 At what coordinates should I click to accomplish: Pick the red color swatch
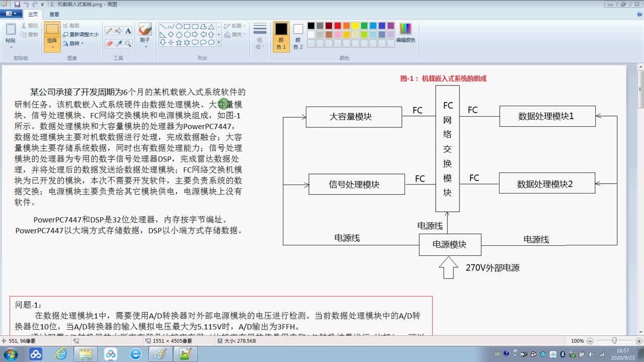(x=338, y=26)
